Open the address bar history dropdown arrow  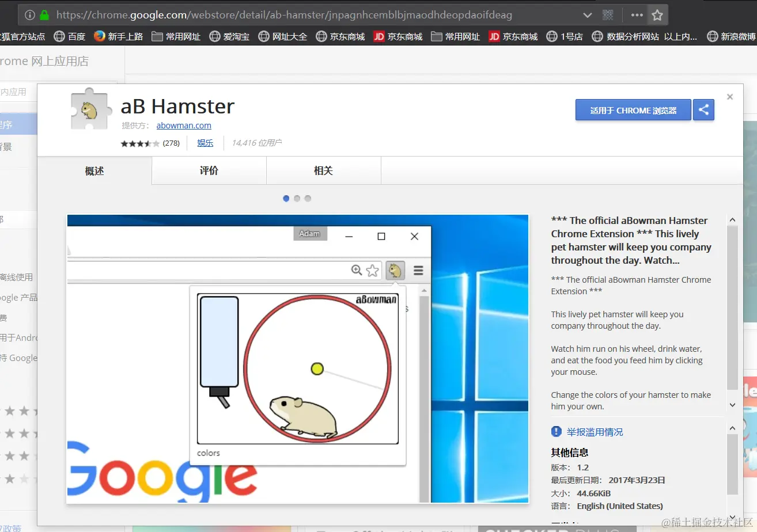coord(587,15)
